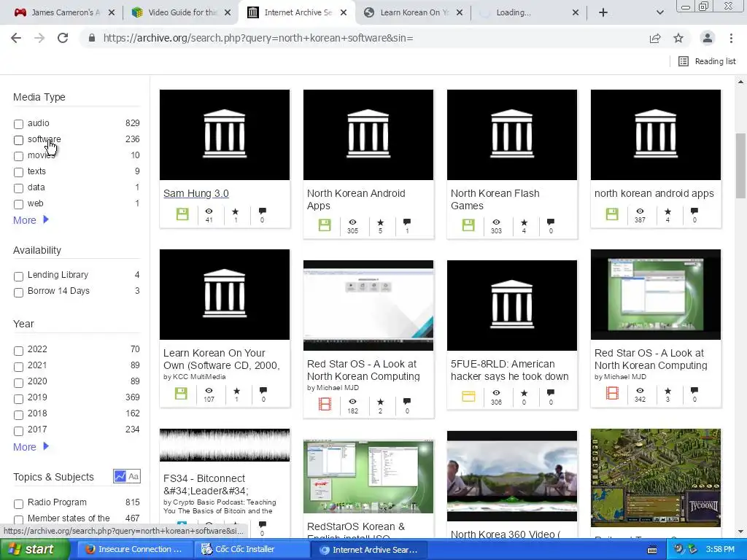Expand More under Media Type

(x=31, y=220)
